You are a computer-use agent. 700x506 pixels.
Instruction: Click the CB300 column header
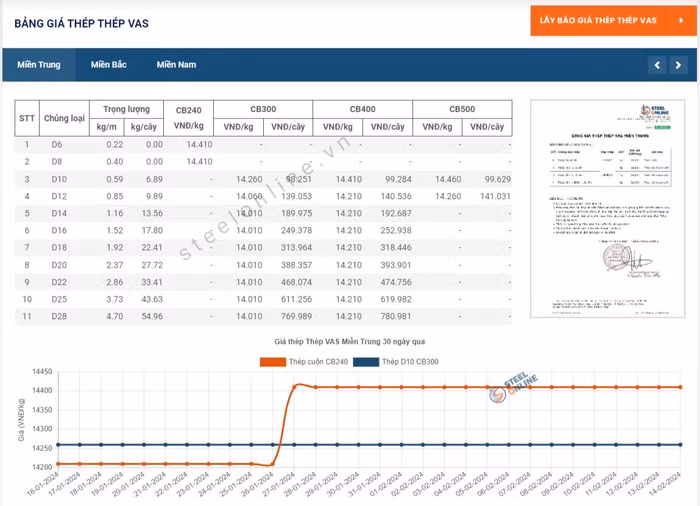click(263, 109)
